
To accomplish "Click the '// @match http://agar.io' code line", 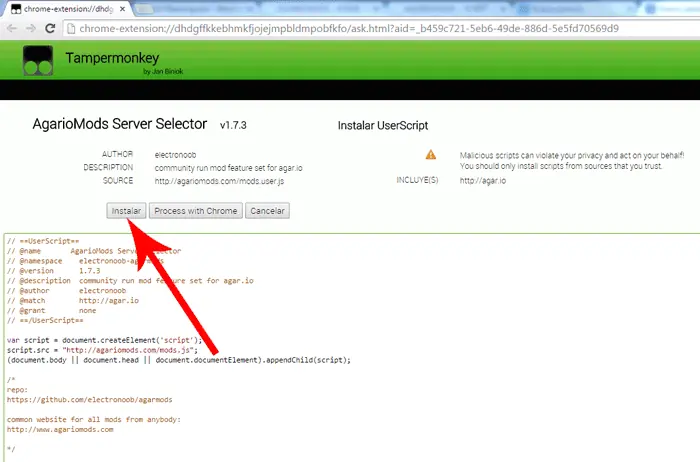I will point(73,300).
